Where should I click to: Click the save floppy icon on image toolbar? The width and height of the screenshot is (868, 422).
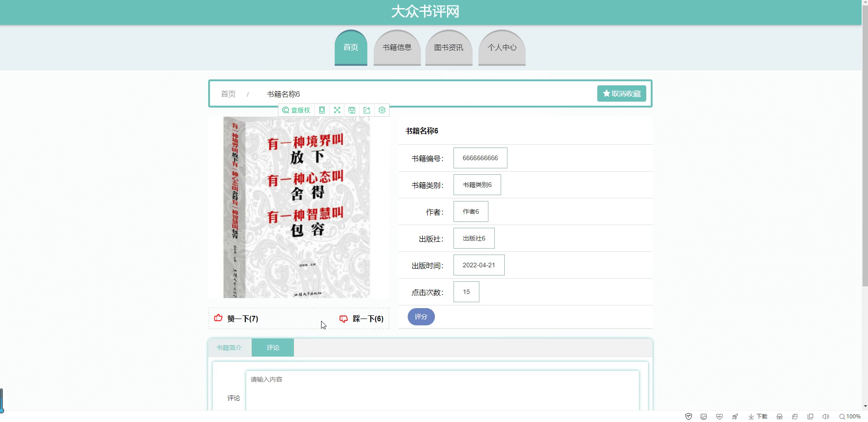352,110
